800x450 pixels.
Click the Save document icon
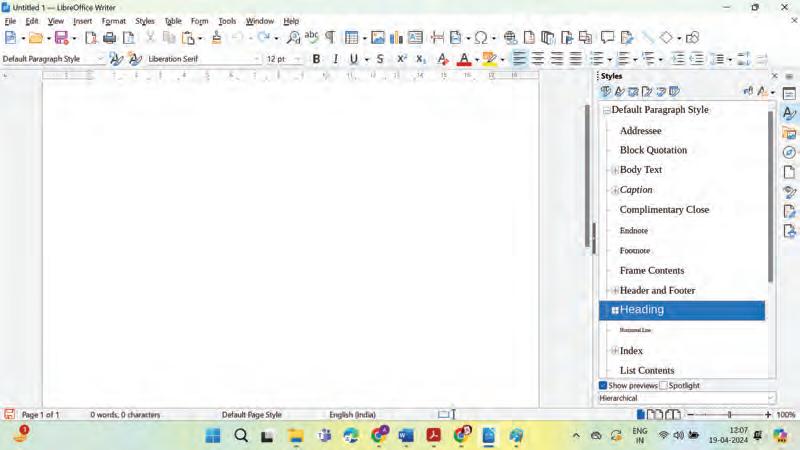click(x=61, y=38)
